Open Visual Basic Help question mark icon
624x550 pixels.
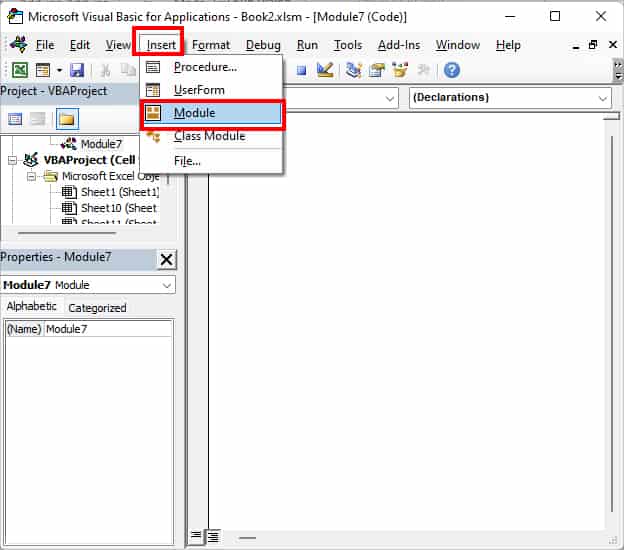(x=452, y=70)
